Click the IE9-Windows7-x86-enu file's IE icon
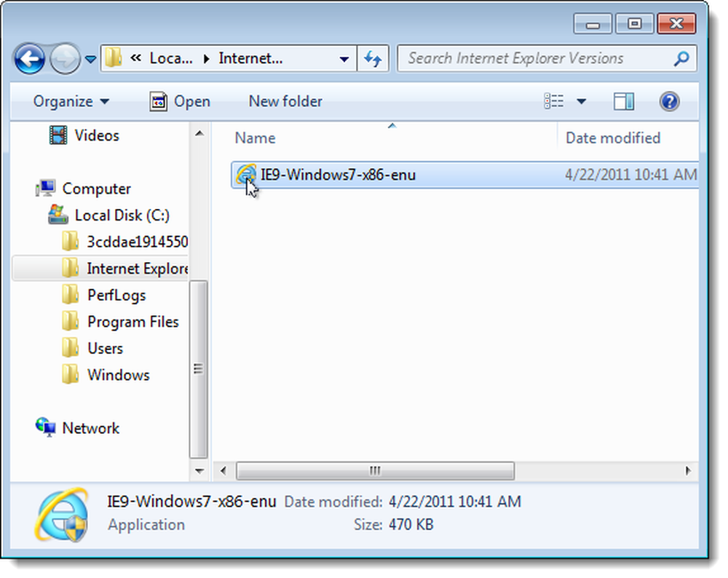This screenshot has height=578, width=728. tap(245, 175)
